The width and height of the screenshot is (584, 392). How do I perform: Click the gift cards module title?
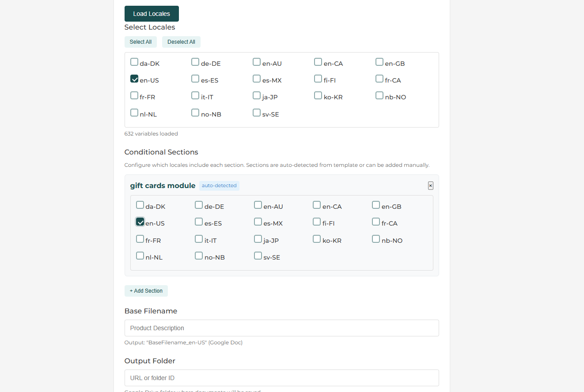[x=163, y=186]
